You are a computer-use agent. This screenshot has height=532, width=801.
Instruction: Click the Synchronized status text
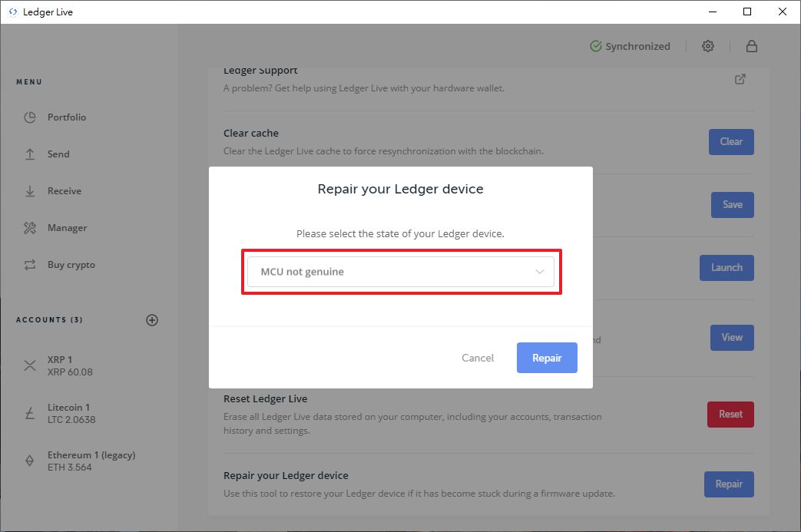(x=637, y=46)
